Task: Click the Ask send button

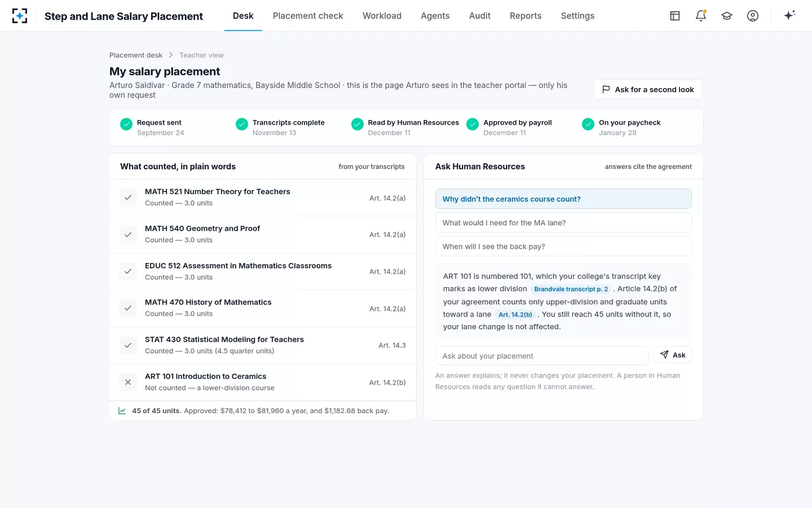Action: [x=673, y=355]
